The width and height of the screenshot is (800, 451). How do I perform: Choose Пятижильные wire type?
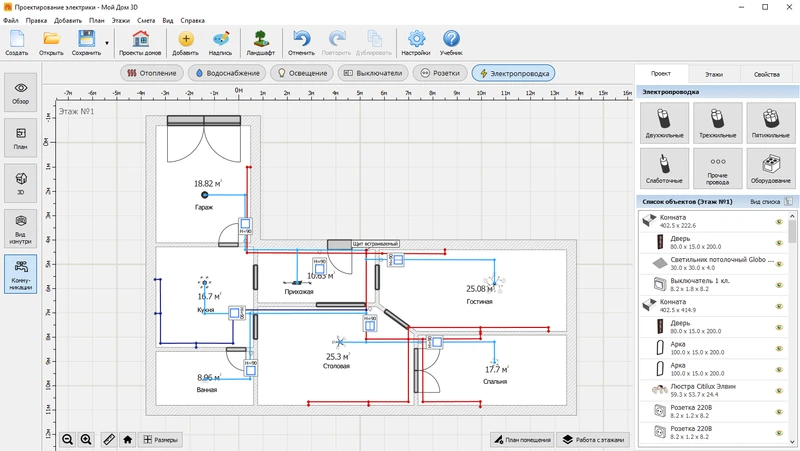(770, 122)
